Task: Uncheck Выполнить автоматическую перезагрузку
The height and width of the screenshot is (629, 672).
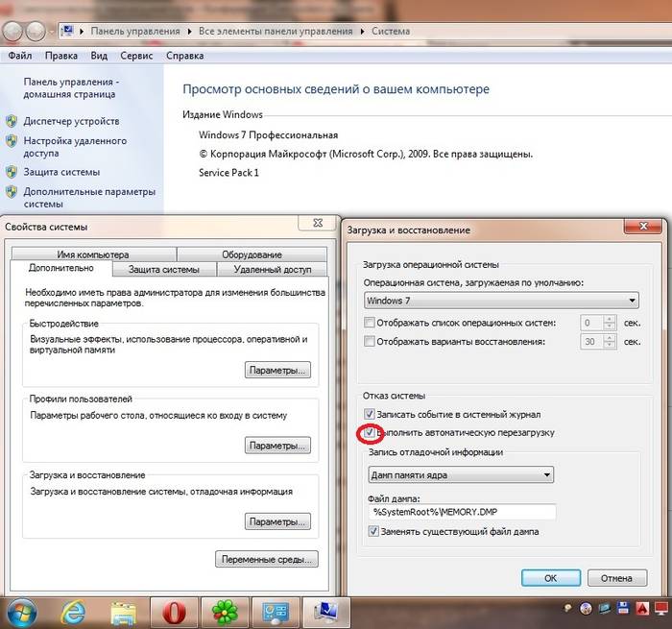Action: (x=371, y=433)
